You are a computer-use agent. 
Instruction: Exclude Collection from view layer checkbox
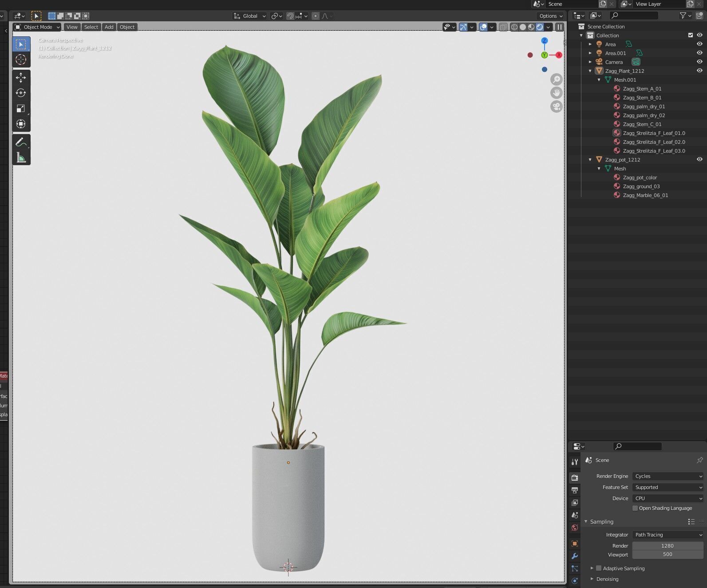point(691,35)
